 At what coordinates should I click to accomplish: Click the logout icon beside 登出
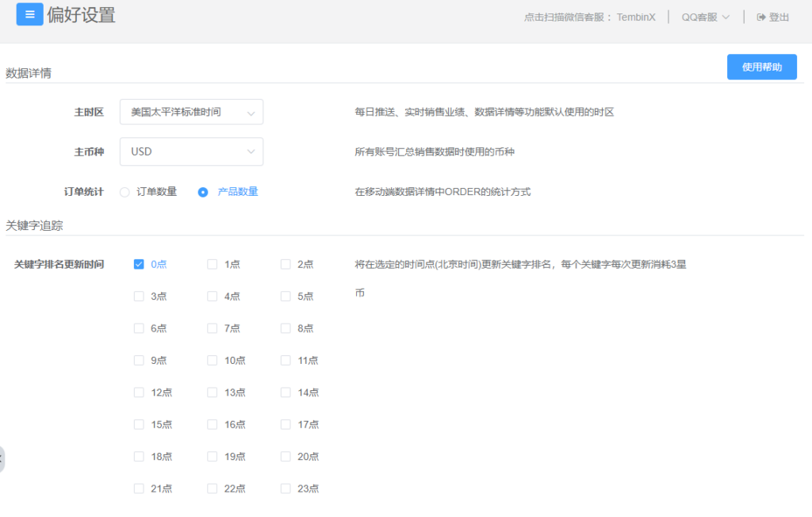(760, 17)
